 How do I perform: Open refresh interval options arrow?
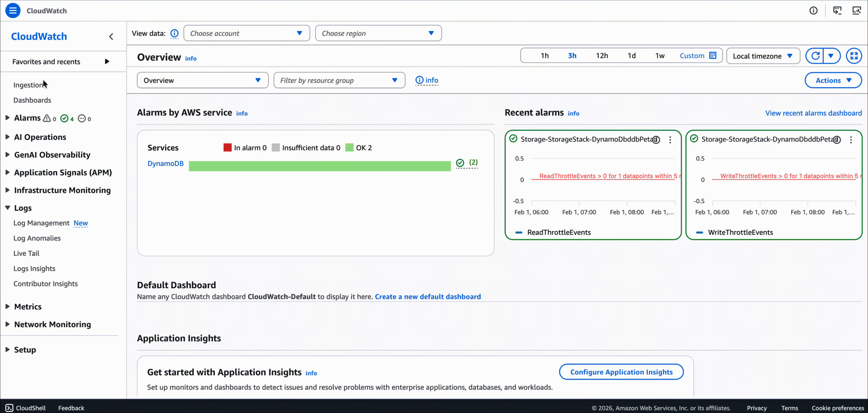click(x=831, y=55)
